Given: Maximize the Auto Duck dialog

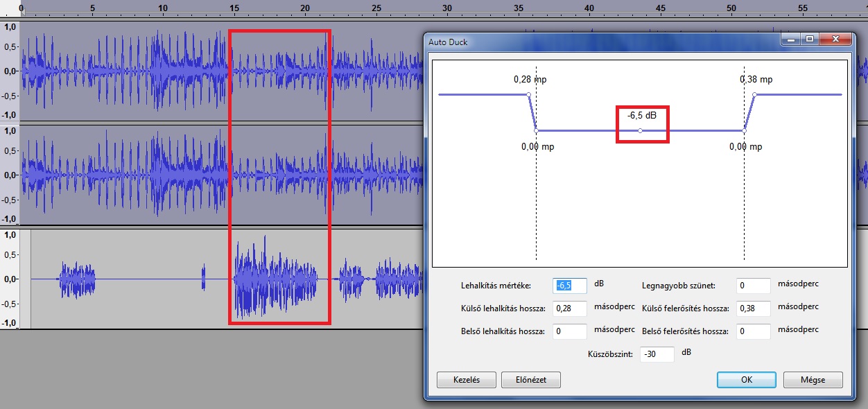Looking at the screenshot, I should click(x=809, y=40).
